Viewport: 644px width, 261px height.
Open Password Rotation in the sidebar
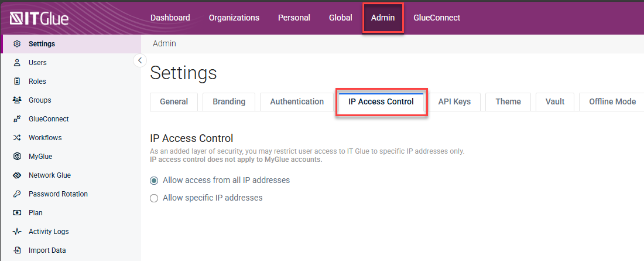(58, 194)
